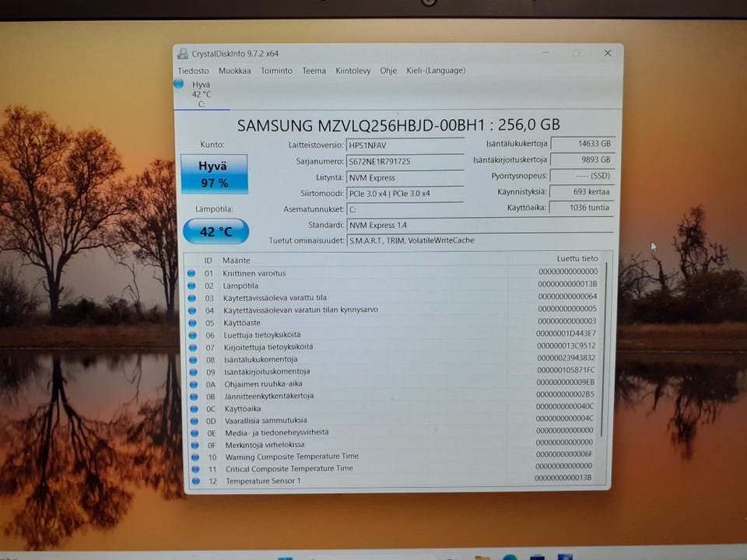Open the Muokkaa menu
Viewport: 747px width, 560px height.
coord(234,71)
